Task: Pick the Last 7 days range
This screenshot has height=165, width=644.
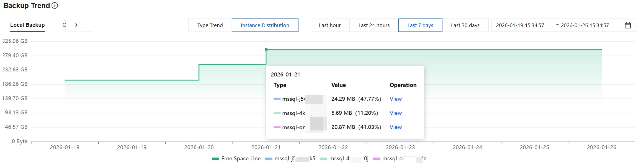Action: tap(420, 25)
